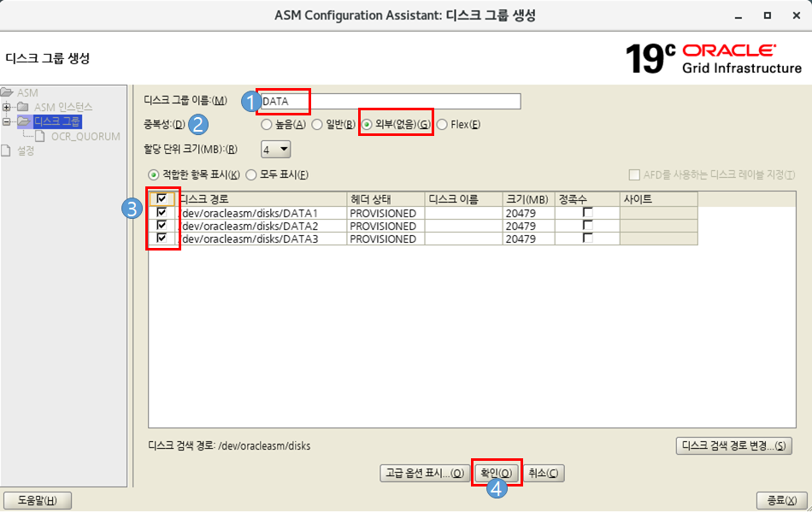Click the 디스크 그룹 이름 input field

click(390, 101)
